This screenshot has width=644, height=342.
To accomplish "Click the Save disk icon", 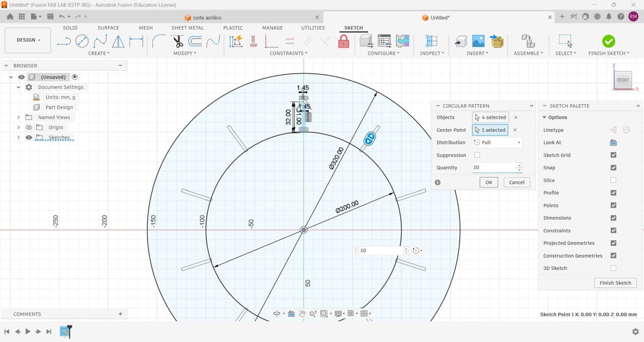I will 50,17.
